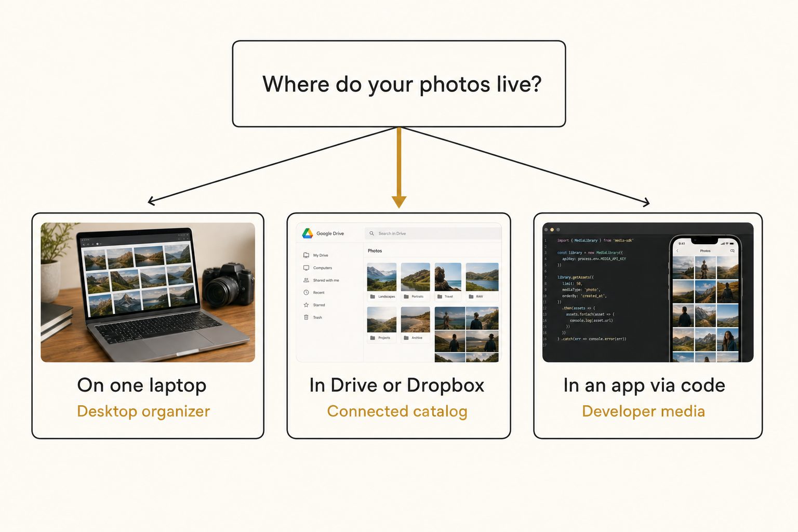Focus the Search in Drive field
This screenshot has height=532, width=798.
(433, 233)
